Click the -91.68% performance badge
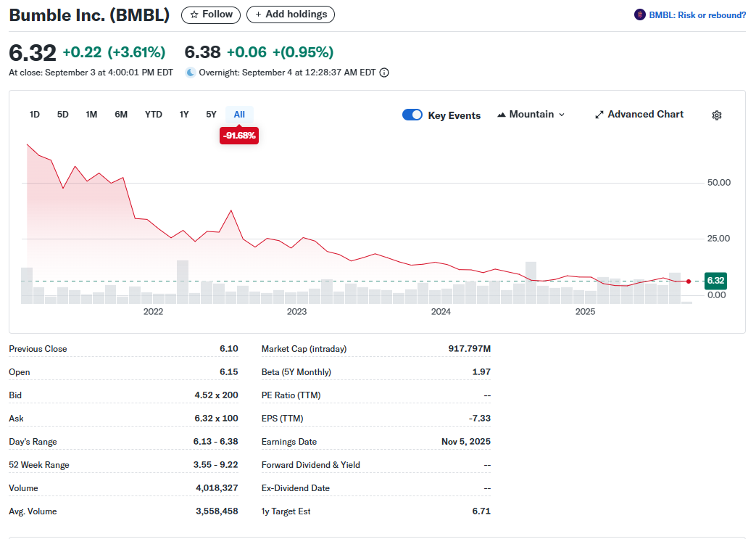The width and height of the screenshot is (756, 539). [x=239, y=136]
